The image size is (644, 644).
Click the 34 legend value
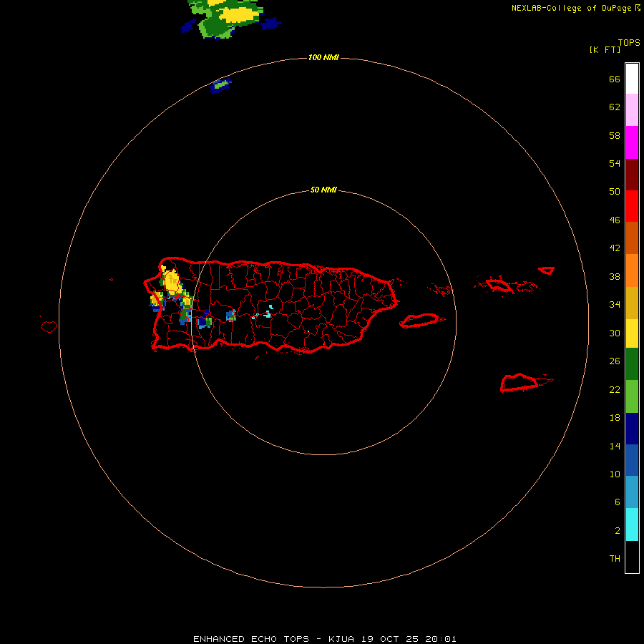coord(615,305)
